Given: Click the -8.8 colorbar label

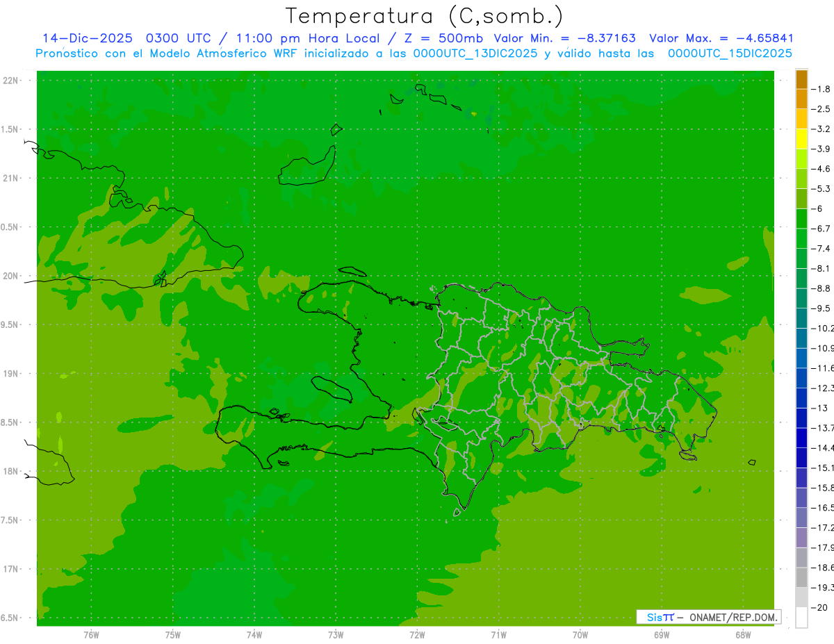Looking at the screenshot, I should click(x=821, y=288).
